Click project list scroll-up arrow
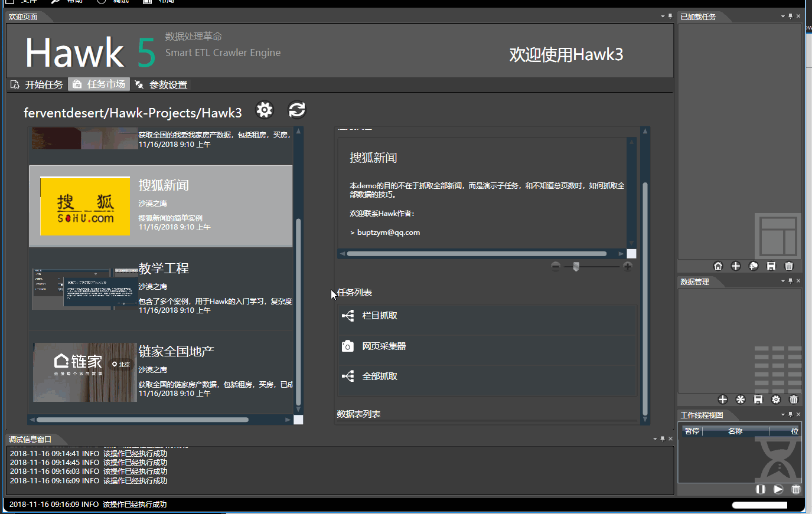 tap(298, 131)
